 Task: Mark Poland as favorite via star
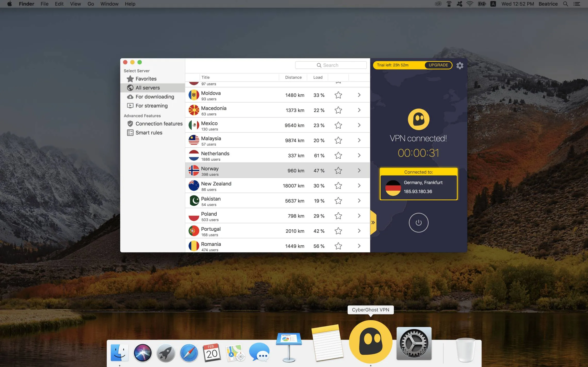338,216
